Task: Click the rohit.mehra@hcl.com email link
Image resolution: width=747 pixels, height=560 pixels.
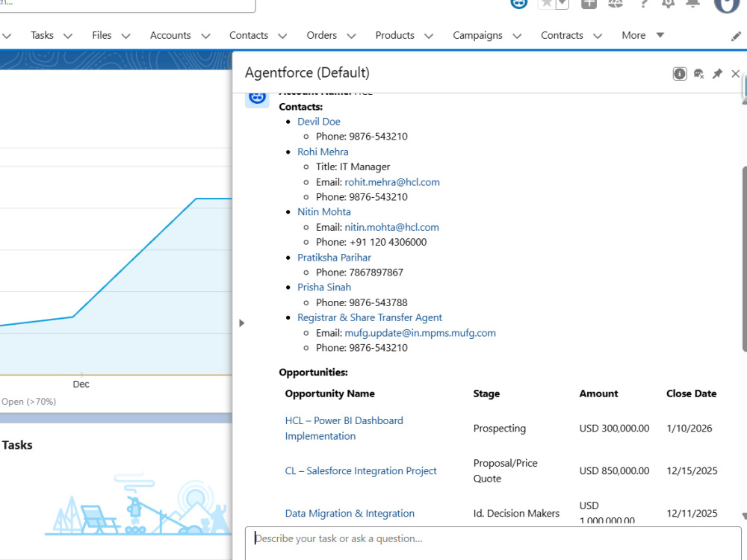Action: [x=392, y=182]
